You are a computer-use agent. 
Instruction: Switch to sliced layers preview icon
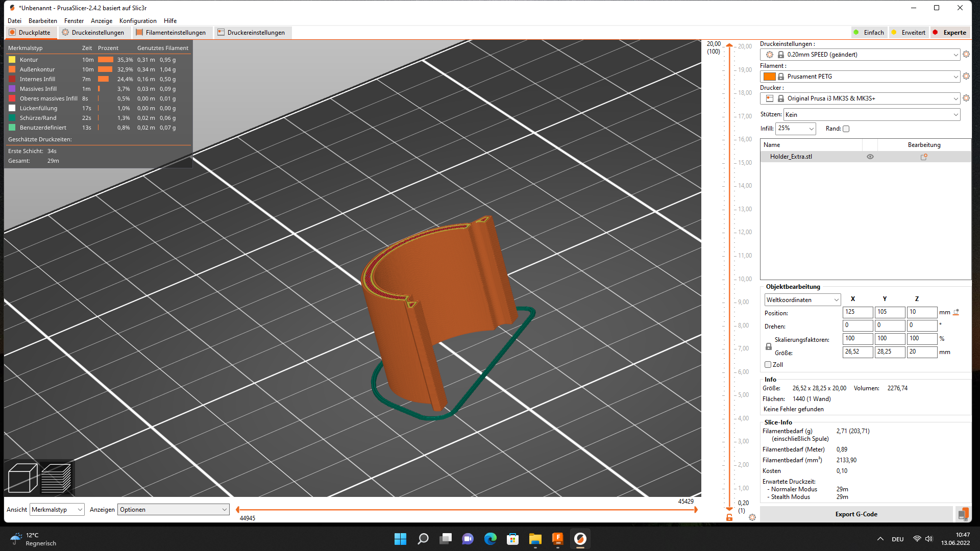pyautogui.click(x=56, y=478)
